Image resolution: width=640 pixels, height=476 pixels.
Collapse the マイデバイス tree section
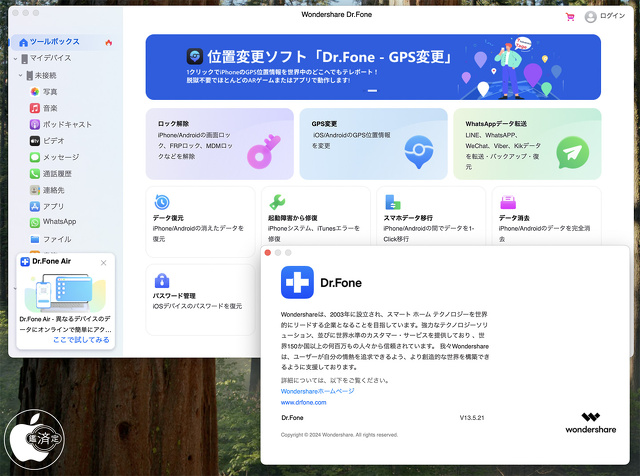click(x=16, y=59)
